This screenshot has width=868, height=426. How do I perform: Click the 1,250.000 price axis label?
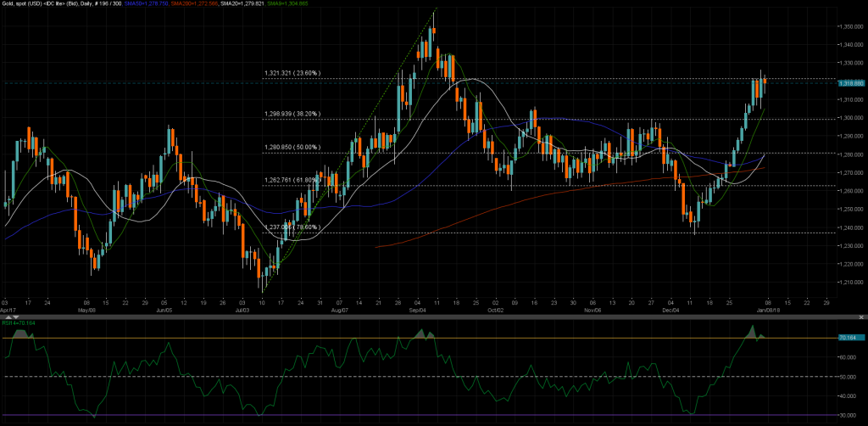point(851,210)
